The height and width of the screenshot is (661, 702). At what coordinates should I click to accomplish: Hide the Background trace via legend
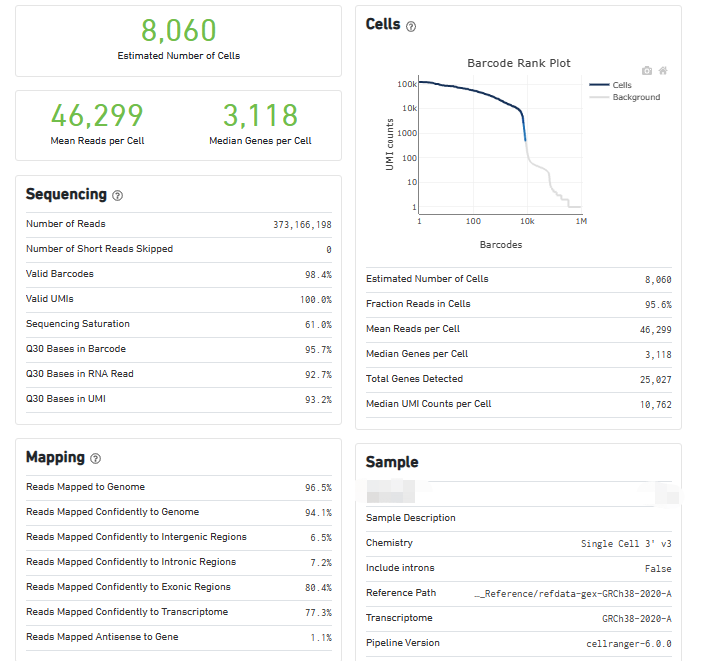pyautogui.click(x=624, y=97)
